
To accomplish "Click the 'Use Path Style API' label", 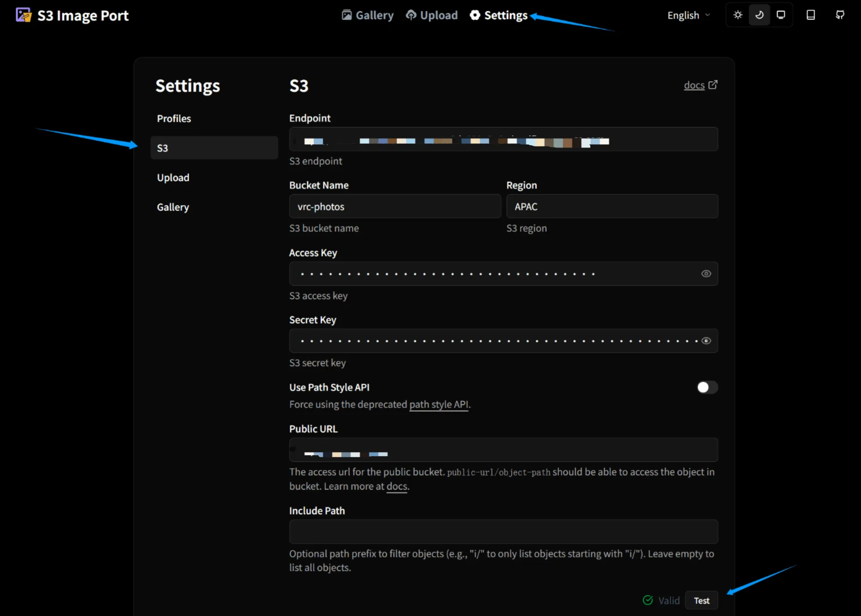I will (x=330, y=387).
